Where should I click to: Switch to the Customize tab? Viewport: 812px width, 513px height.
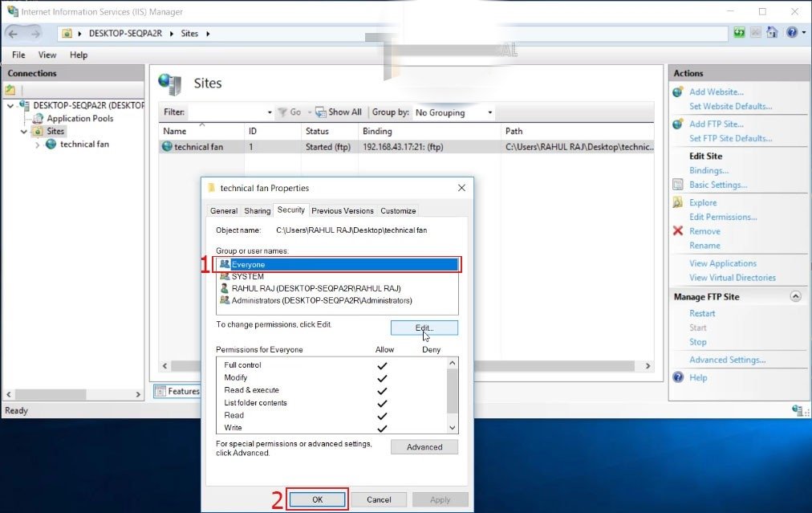pos(398,211)
